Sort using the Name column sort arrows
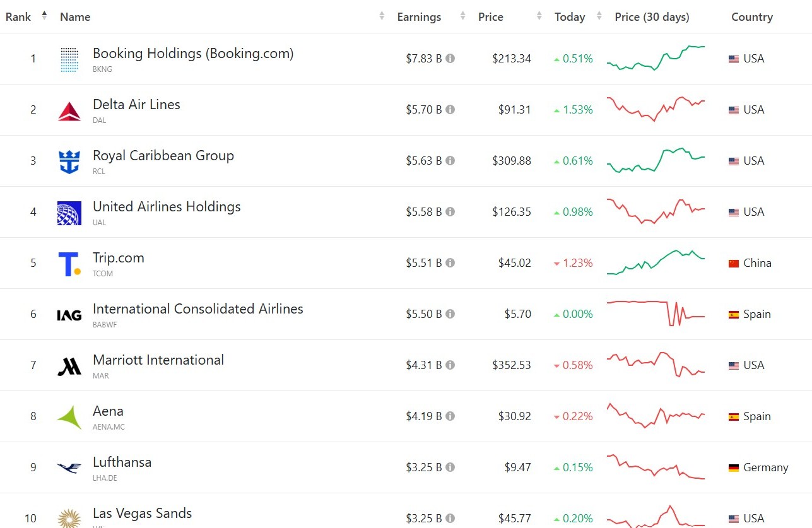812x528 pixels. 382,16
